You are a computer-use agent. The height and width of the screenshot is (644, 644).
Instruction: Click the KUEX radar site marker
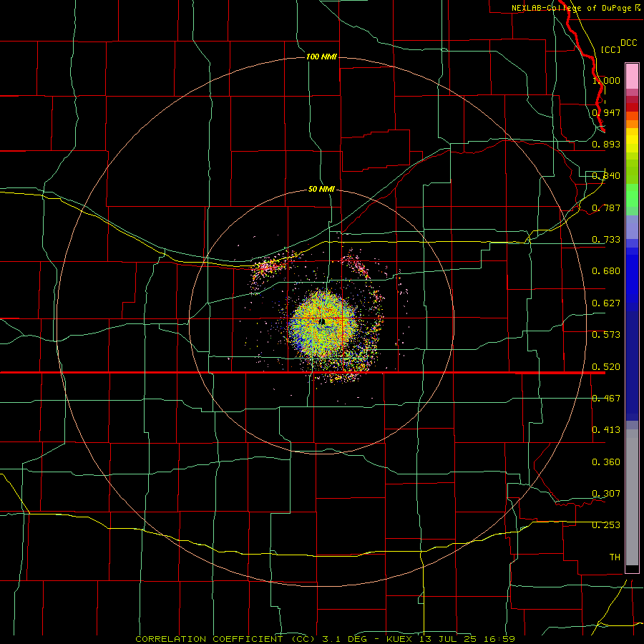coord(323,321)
